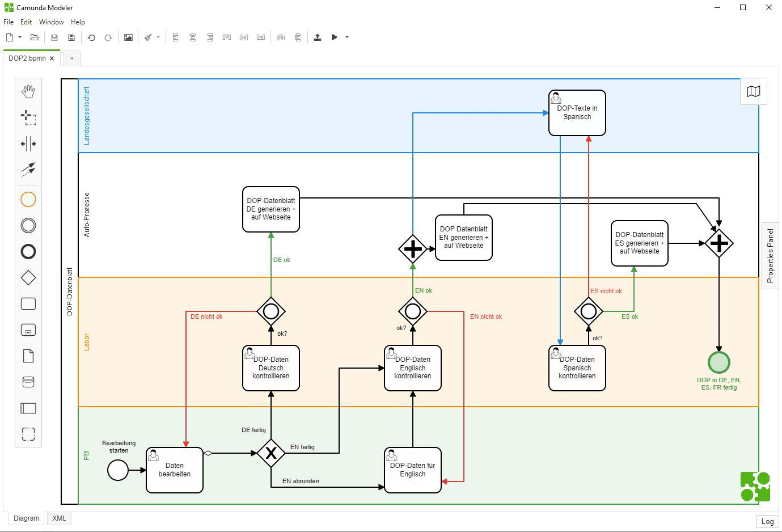Select the Landesgesellschaft lane label
Viewport: 782px width, 532px height.
(87, 116)
